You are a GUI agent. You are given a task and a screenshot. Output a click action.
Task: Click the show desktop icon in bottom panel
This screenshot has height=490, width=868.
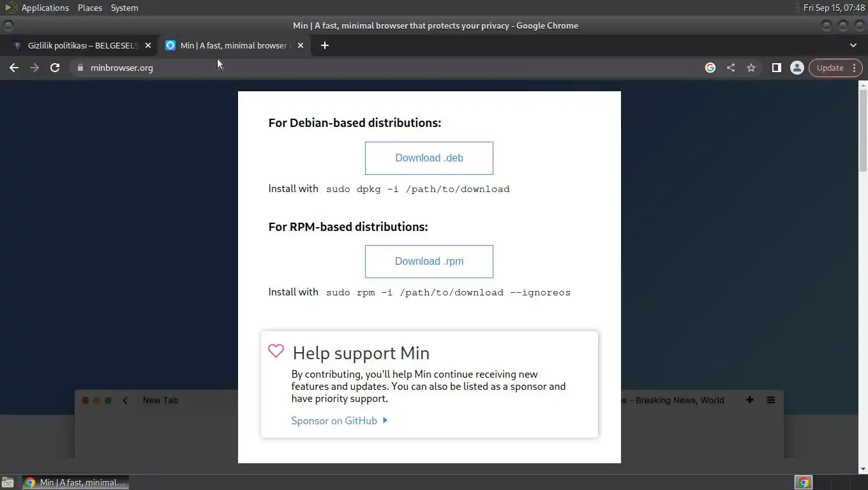[x=8, y=482]
